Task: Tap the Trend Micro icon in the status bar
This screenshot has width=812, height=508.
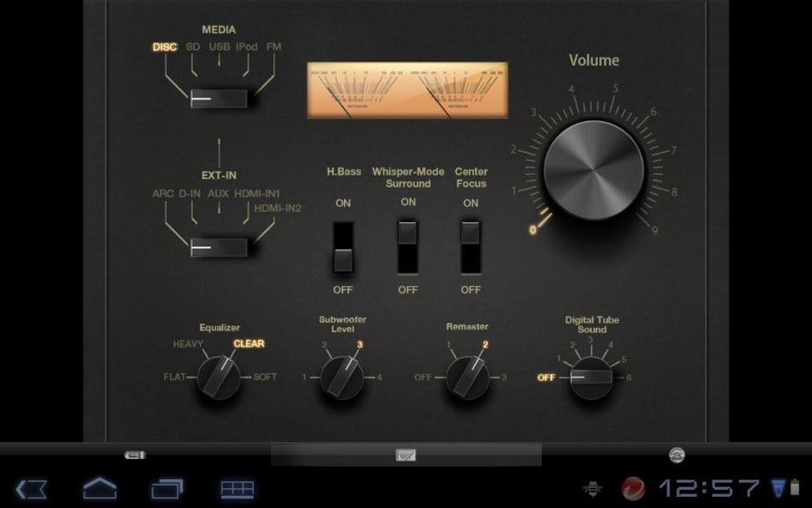Action: (633, 489)
